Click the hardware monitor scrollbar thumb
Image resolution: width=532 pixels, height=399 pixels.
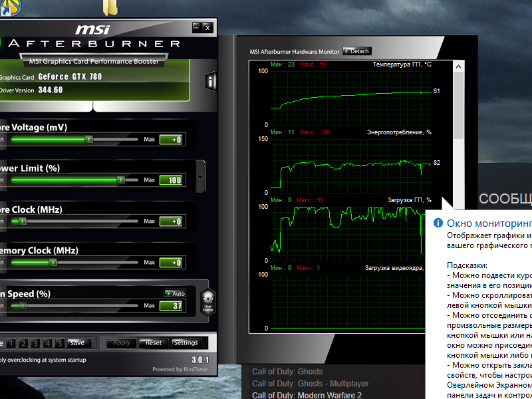pos(458,105)
